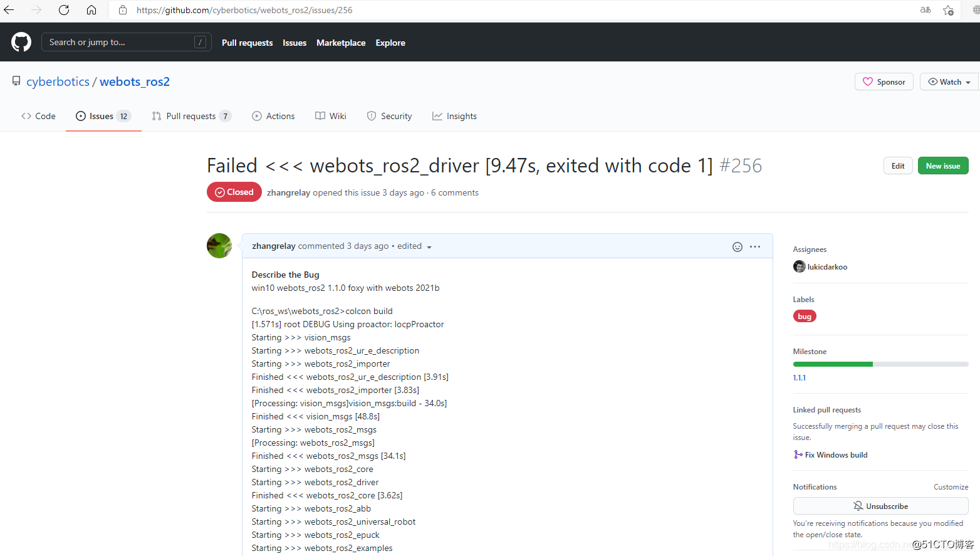Image resolution: width=980 pixels, height=556 pixels.
Task: Click the issue number #256
Action: [x=741, y=165]
